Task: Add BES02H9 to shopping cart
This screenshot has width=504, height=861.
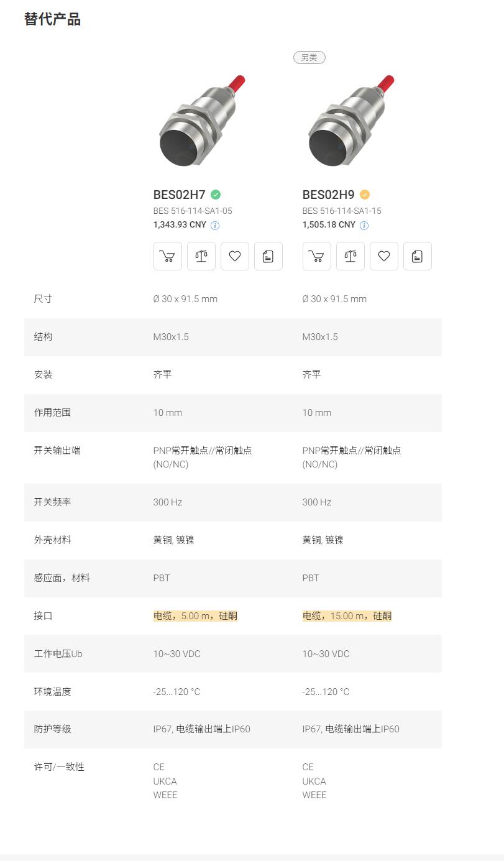Action: (x=316, y=256)
